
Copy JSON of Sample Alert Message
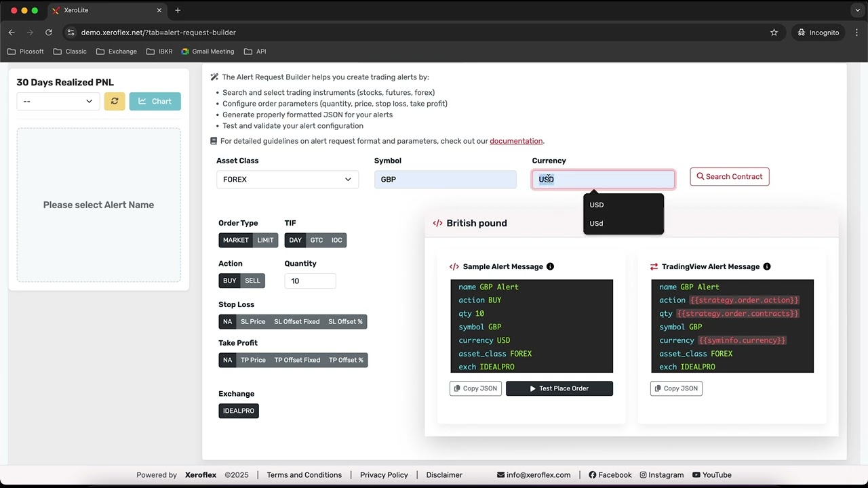click(475, 388)
